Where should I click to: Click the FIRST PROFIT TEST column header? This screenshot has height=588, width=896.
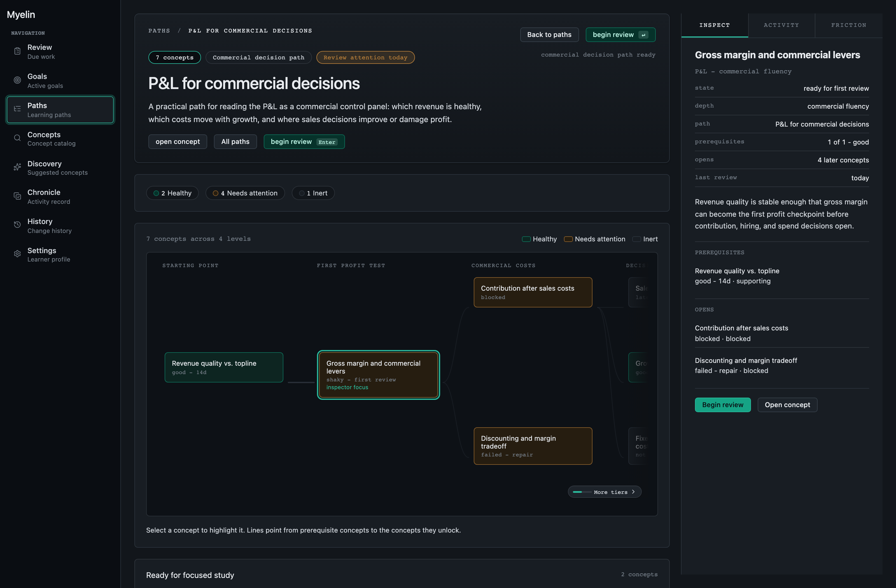point(351,266)
